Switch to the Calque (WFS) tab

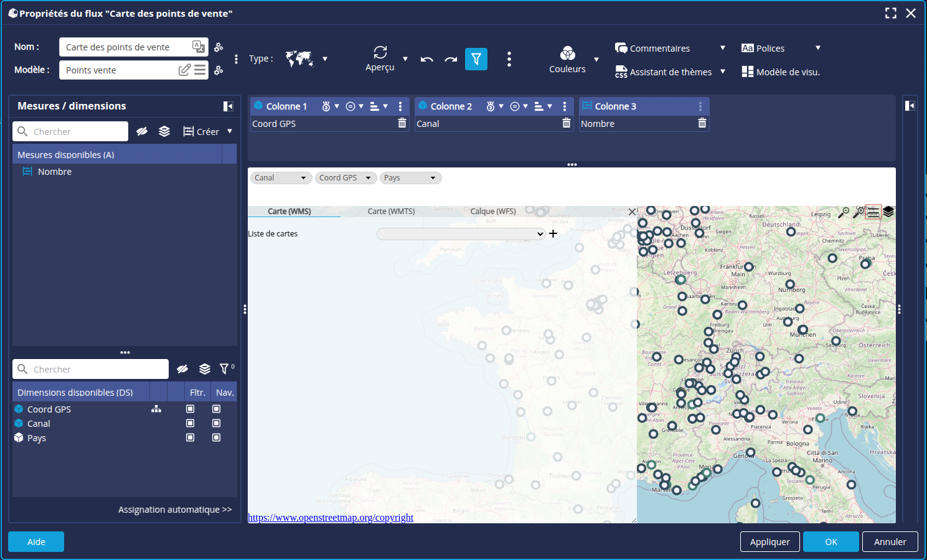pyautogui.click(x=493, y=212)
